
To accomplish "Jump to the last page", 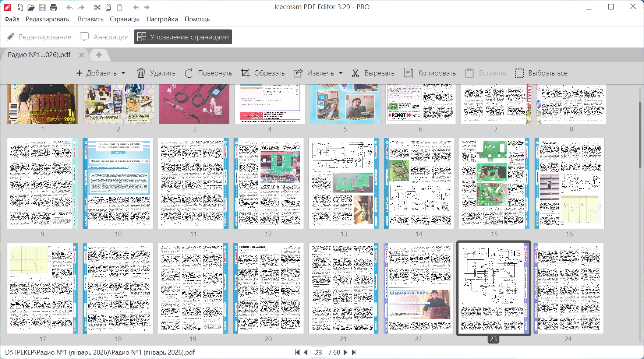I will click(x=354, y=352).
